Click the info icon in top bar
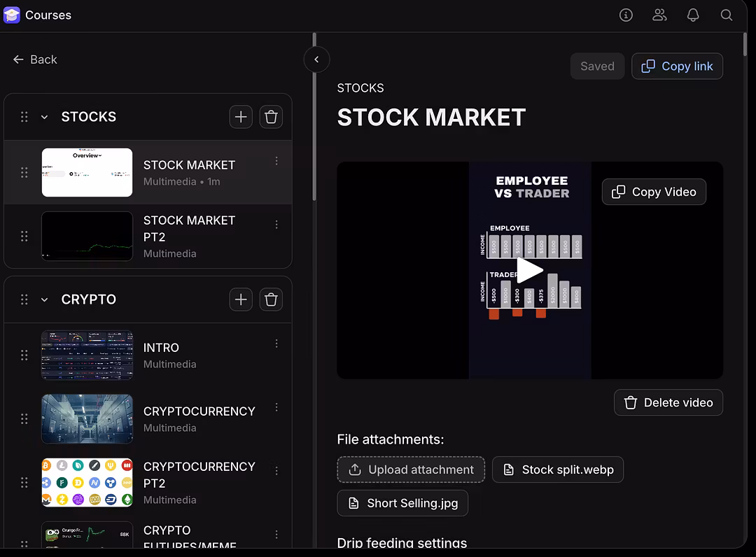 click(626, 15)
